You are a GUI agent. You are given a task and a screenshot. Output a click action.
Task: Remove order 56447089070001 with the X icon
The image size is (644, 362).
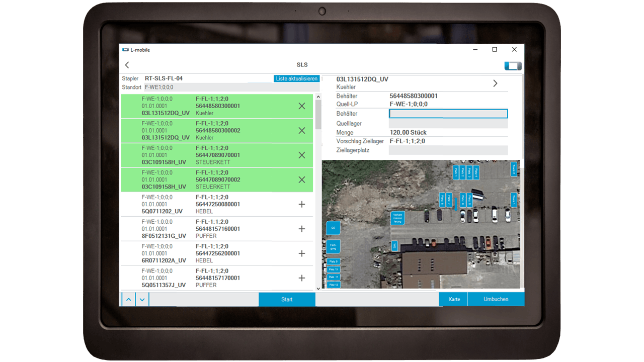(x=302, y=155)
